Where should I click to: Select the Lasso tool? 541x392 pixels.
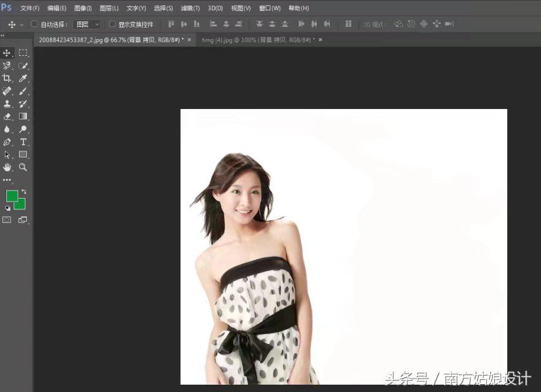coord(7,66)
